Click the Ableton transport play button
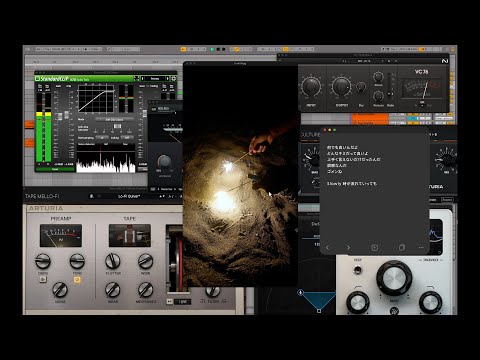This screenshot has width=480, height=360. click(212, 49)
